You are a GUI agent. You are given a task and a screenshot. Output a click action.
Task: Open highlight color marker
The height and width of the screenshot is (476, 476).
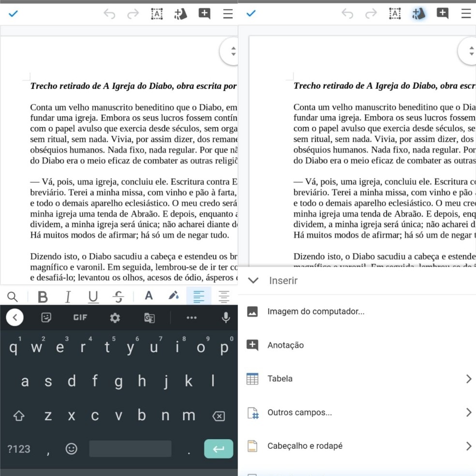click(x=174, y=296)
